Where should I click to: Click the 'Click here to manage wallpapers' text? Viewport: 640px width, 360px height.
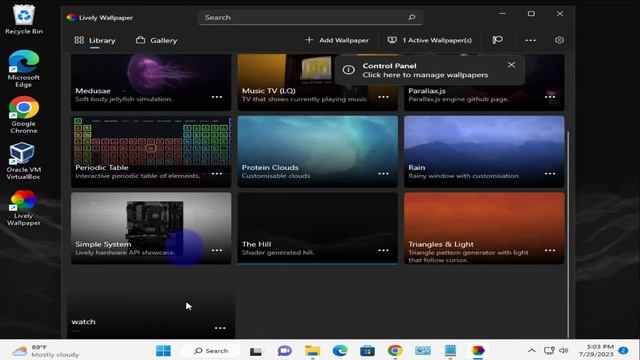pyautogui.click(x=425, y=75)
